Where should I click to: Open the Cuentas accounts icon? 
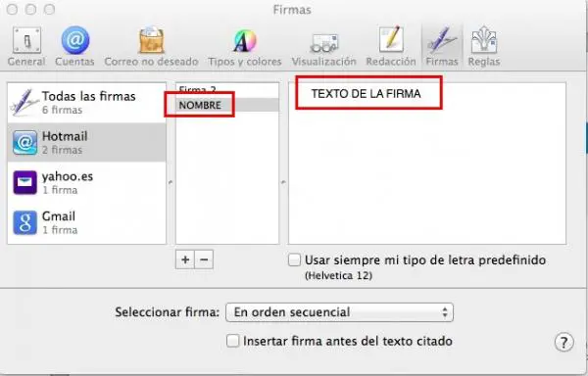pos(75,40)
